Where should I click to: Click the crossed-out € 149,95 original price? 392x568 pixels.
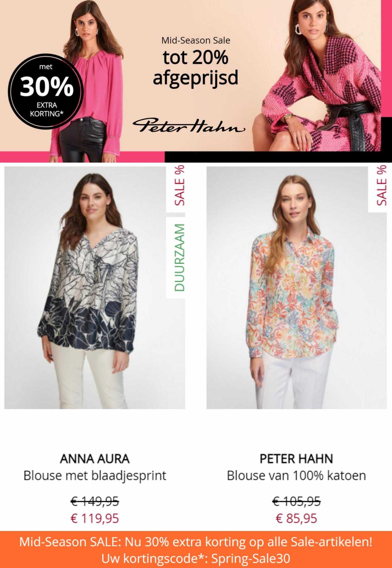[95, 502]
